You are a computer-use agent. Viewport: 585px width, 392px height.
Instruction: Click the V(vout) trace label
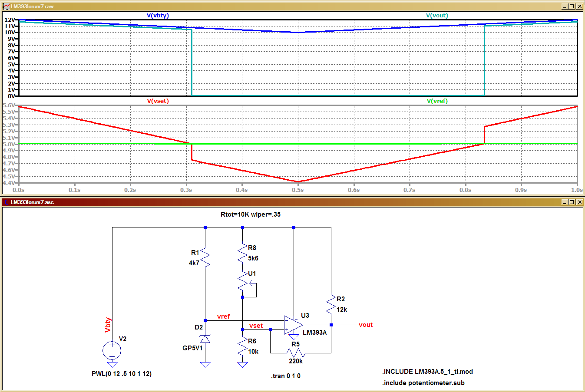(x=437, y=15)
